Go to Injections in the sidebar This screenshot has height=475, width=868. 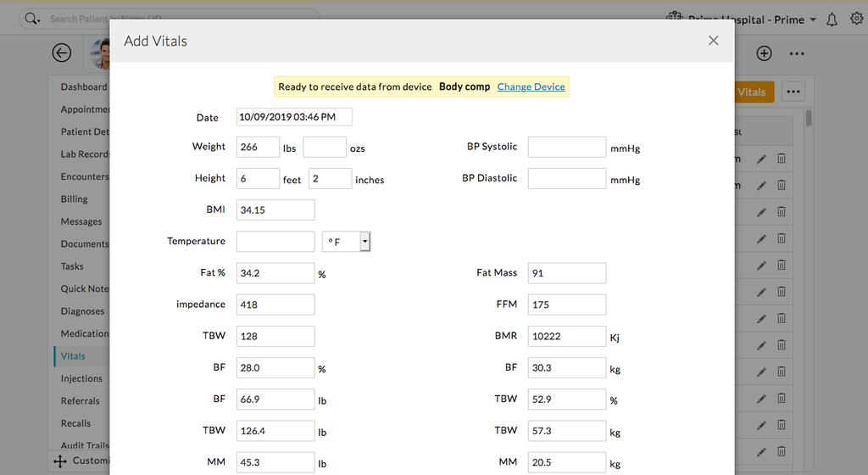point(81,378)
